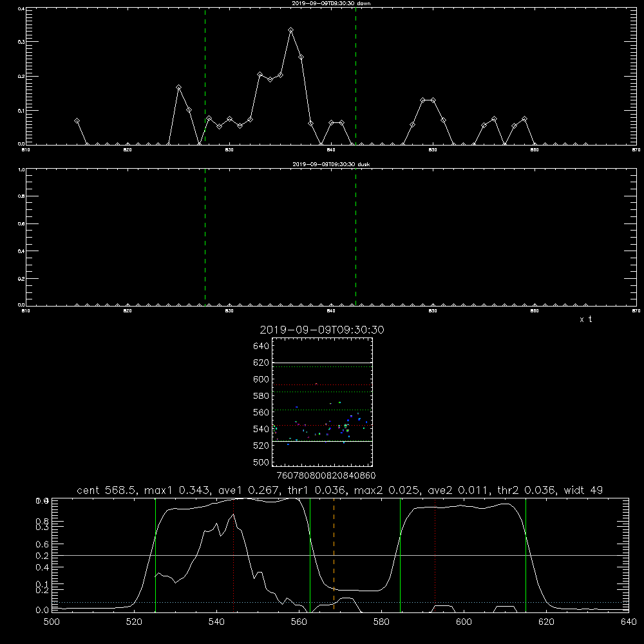644x644 pixels.
Task: Click the 'thr2 0.036' value
Action: click(528, 490)
